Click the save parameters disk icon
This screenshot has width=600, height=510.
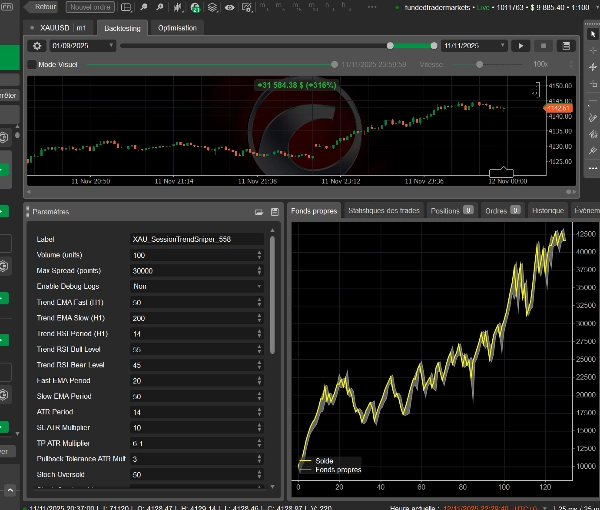tap(275, 212)
